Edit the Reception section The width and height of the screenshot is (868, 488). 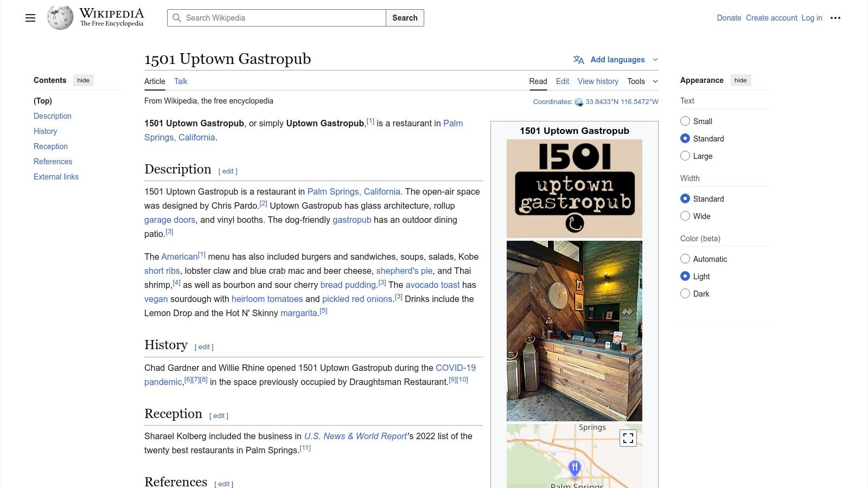[219, 416]
